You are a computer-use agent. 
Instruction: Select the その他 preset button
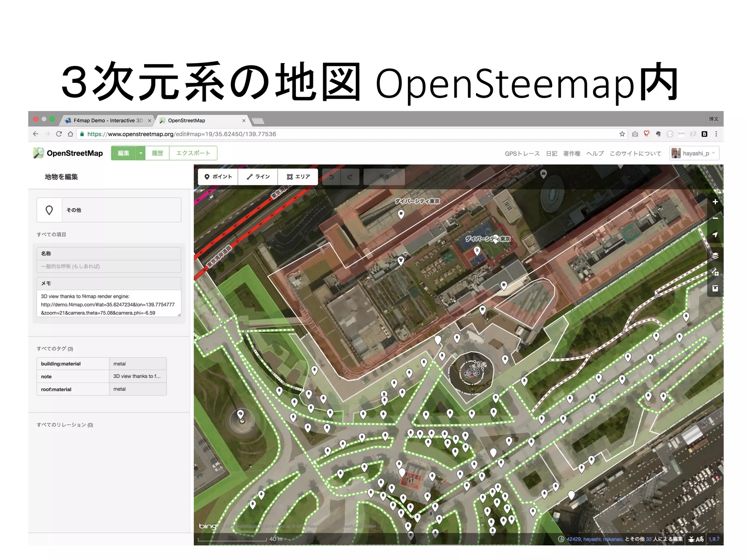[109, 210]
